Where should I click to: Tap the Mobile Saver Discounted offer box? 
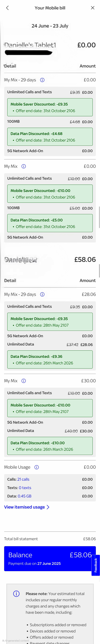50,107
